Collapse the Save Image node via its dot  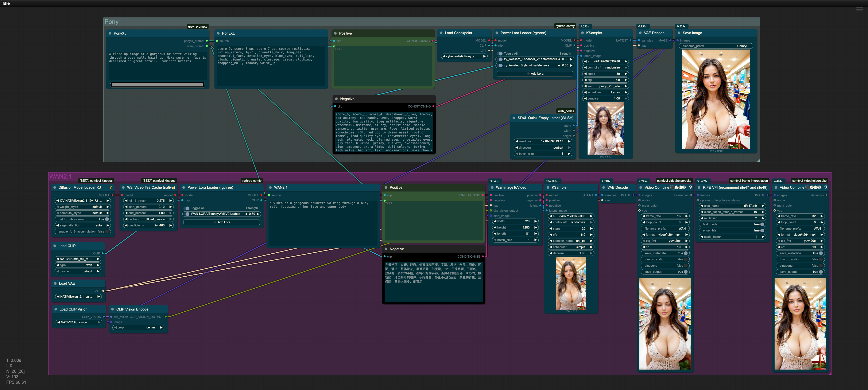pyautogui.click(x=679, y=33)
